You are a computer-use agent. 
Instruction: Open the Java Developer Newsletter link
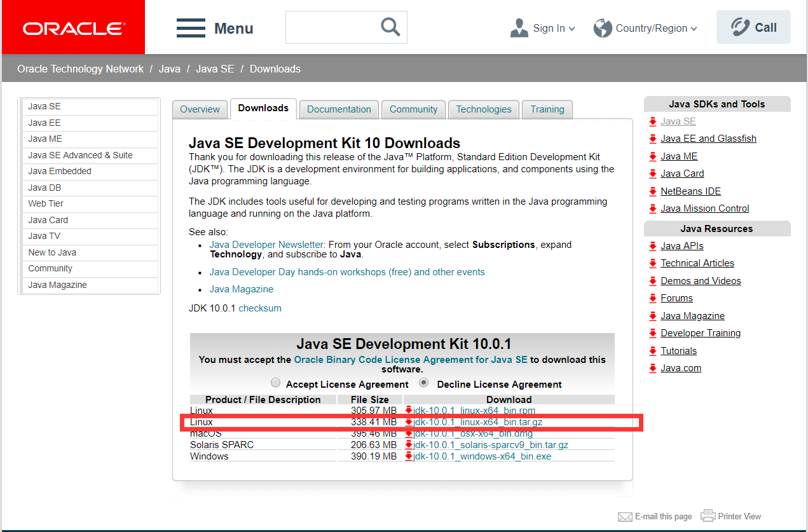click(266, 245)
